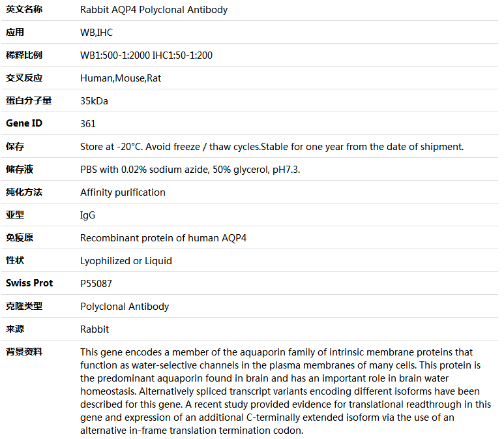Click the '背景资料' row label
This screenshot has width=504, height=439.
pos(24,352)
